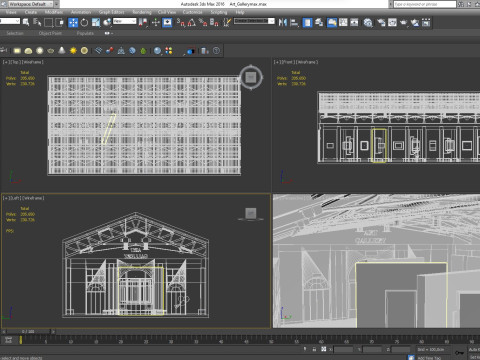Click the sunlight system icon
The width and height of the screenshot is (480, 360).
pos(73,51)
